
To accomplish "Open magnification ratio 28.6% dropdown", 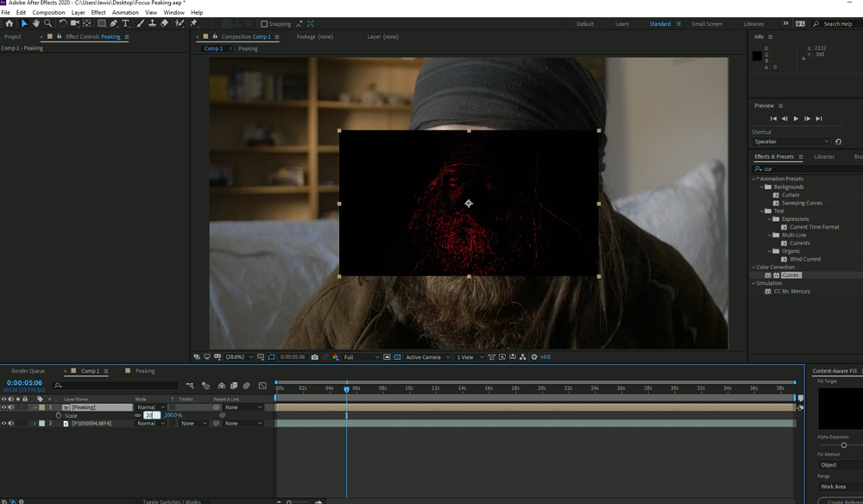I will [239, 357].
